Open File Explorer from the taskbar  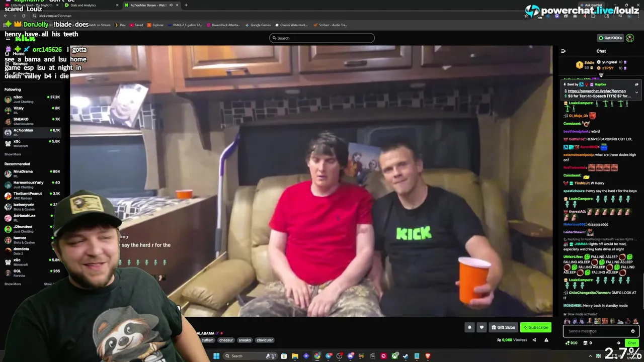click(x=295, y=356)
